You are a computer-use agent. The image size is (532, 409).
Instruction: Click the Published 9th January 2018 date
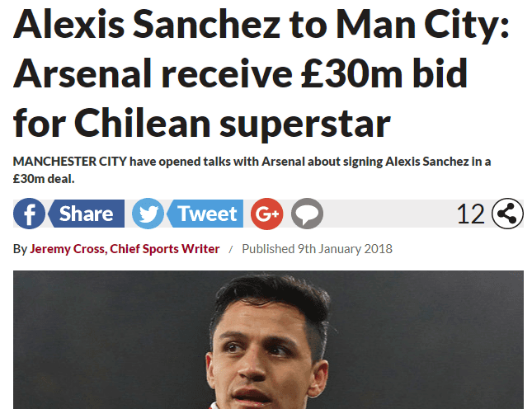(317, 249)
